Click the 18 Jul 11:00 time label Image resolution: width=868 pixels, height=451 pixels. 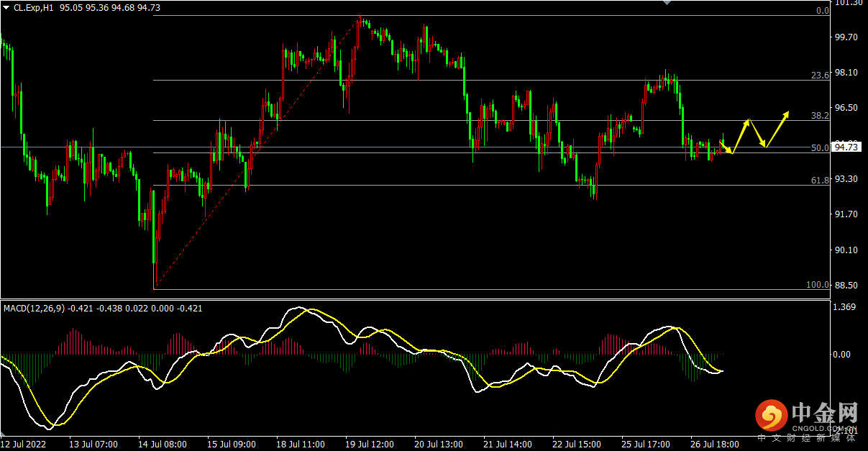301,445
